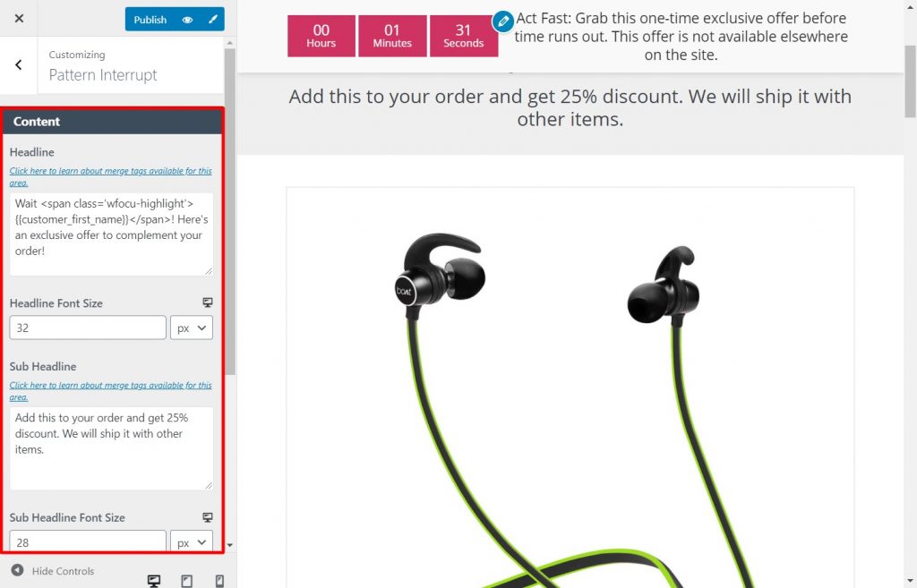Click the Content section header
The height and width of the screenshot is (588, 917).
[112, 122]
